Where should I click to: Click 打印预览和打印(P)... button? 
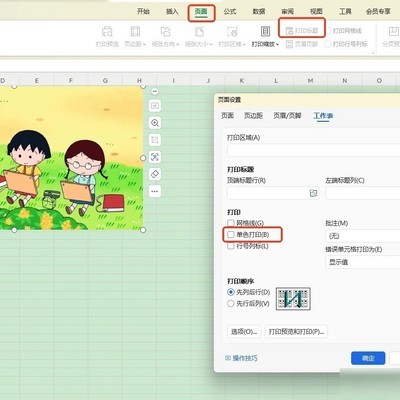[296, 332]
